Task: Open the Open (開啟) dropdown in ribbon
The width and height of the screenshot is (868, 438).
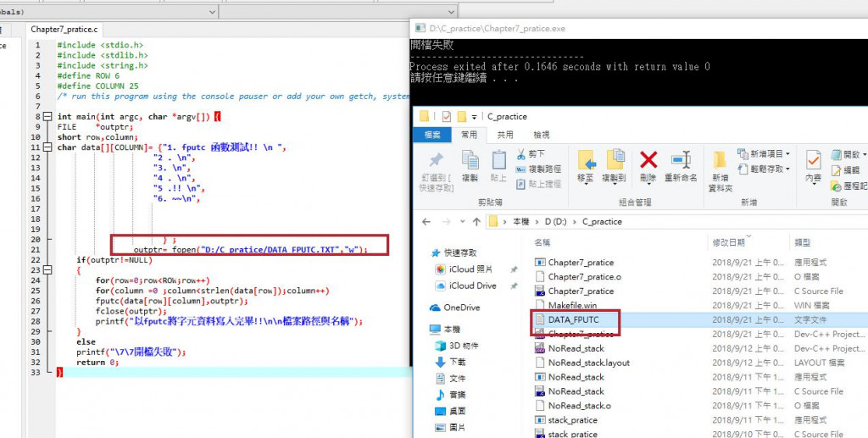Action: click(849, 154)
